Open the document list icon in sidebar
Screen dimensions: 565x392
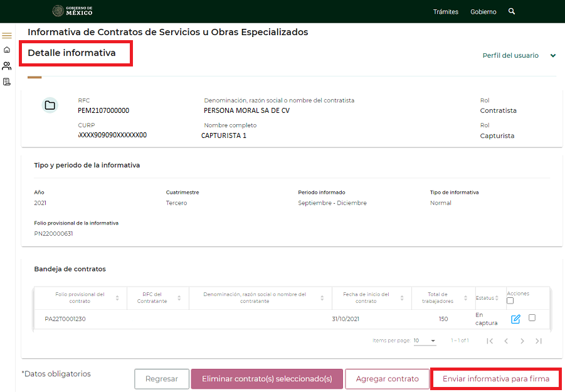[x=7, y=82]
